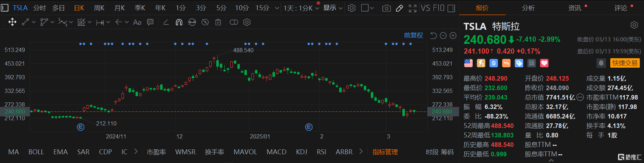This screenshot has height=163, width=644.
Task: Toggle the magnet snap mode
Action: click(x=179, y=22)
